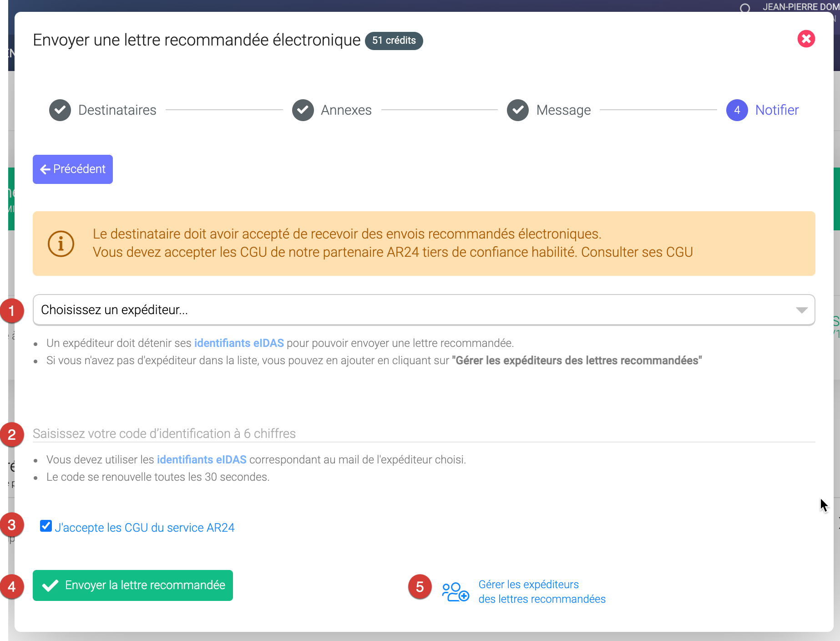This screenshot has height=641, width=840.
Task: Close the registered letter dialog
Action: point(806,39)
